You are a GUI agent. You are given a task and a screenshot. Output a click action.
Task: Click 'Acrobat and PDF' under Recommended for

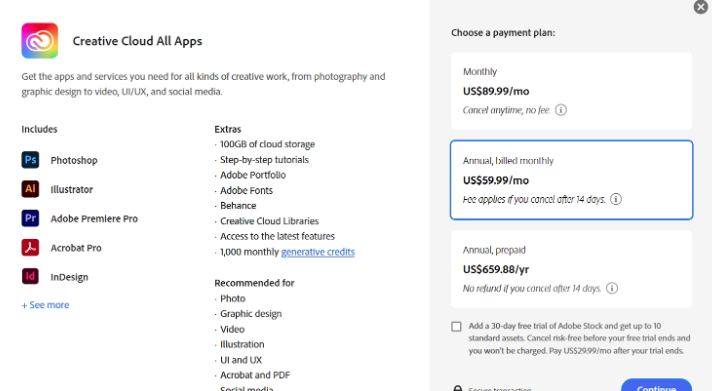pos(255,375)
